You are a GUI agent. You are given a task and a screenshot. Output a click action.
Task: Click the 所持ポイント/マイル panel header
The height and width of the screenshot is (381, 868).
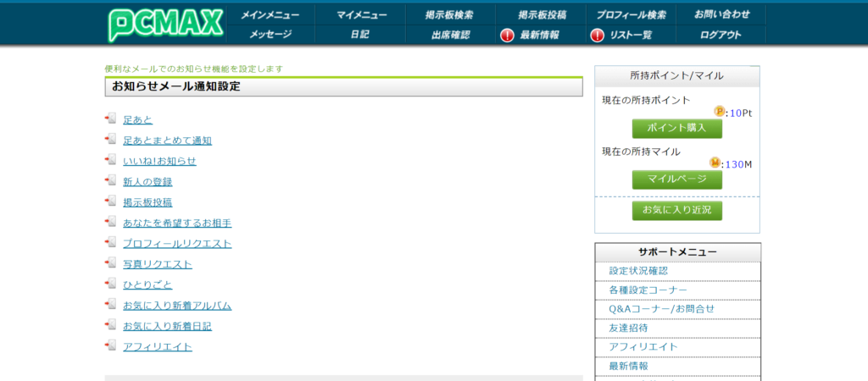(x=677, y=75)
